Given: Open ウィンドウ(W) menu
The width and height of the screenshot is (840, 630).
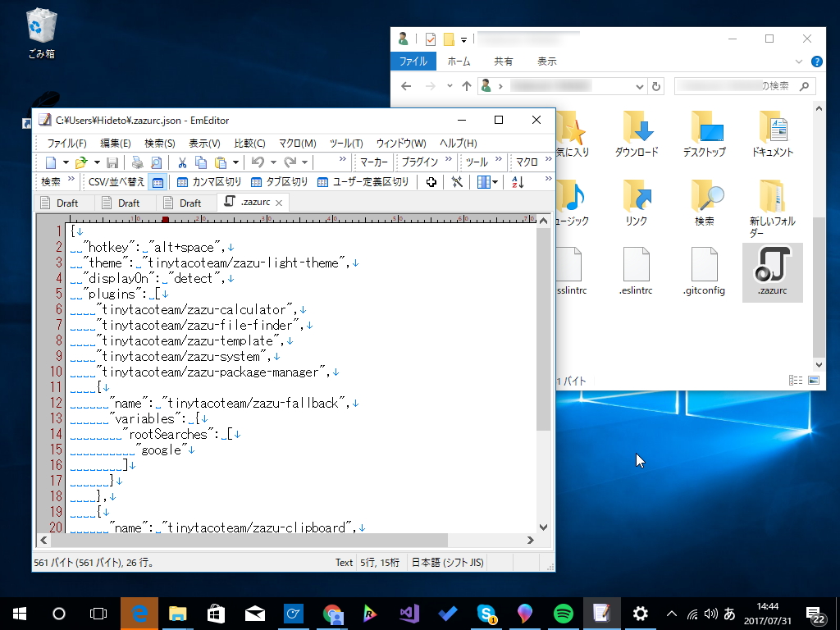Looking at the screenshot, I should [400, 143].
